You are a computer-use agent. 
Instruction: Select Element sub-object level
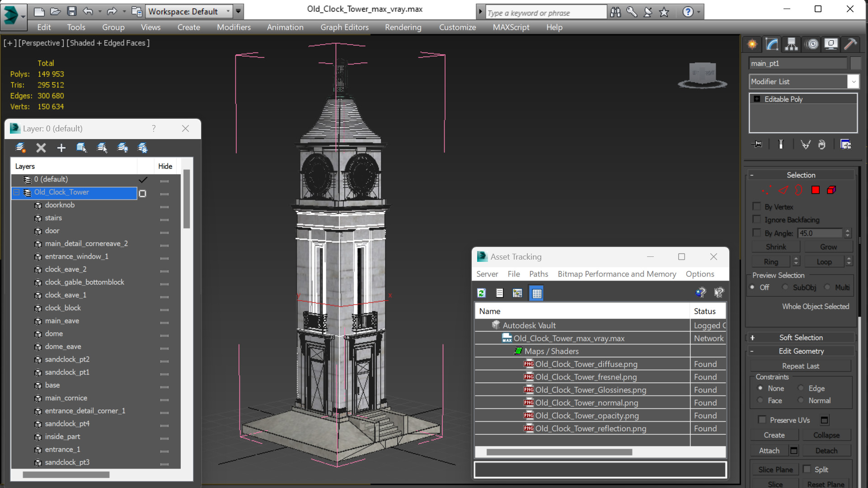831,190
